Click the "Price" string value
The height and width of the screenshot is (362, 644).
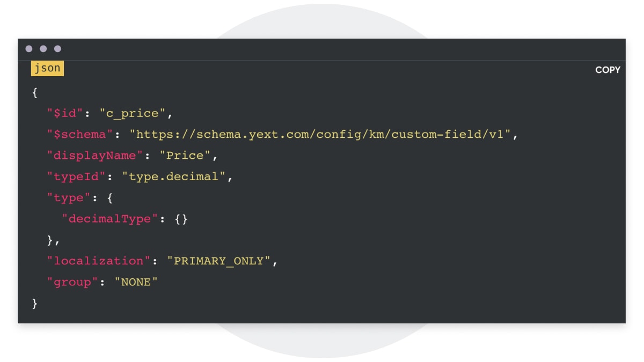pos(186,156)
